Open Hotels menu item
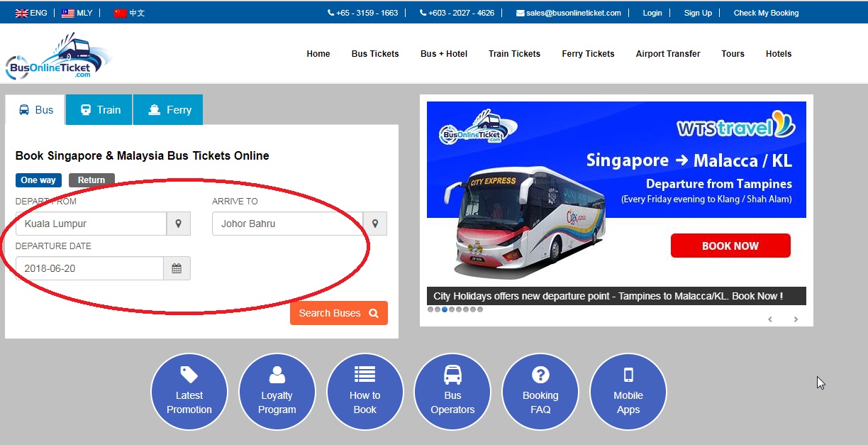 (779, 54)
